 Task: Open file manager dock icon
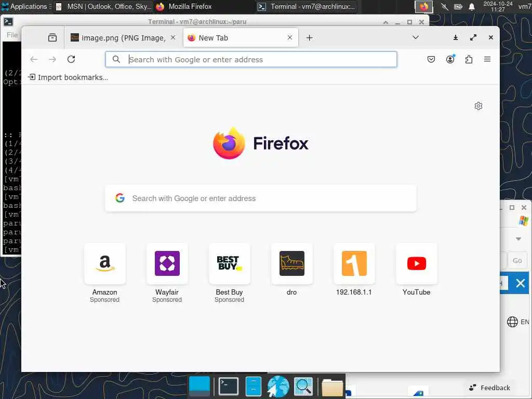(x=254, y=386)
